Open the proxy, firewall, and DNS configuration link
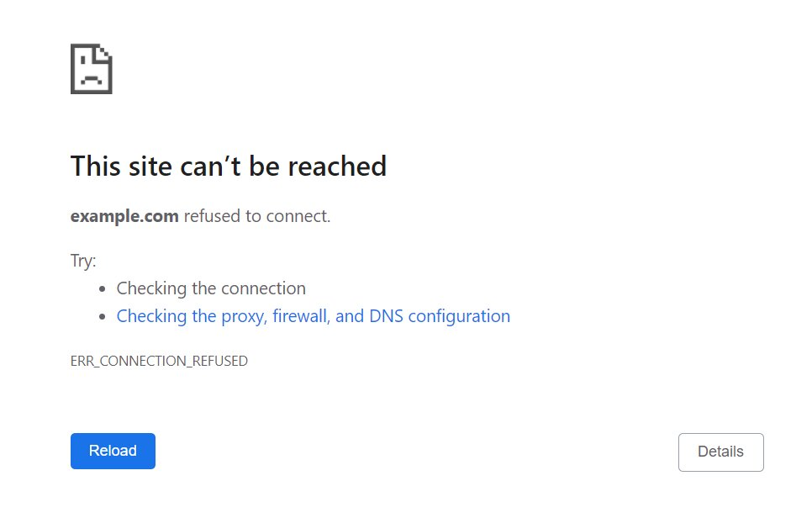 click(x=313, y=315)
